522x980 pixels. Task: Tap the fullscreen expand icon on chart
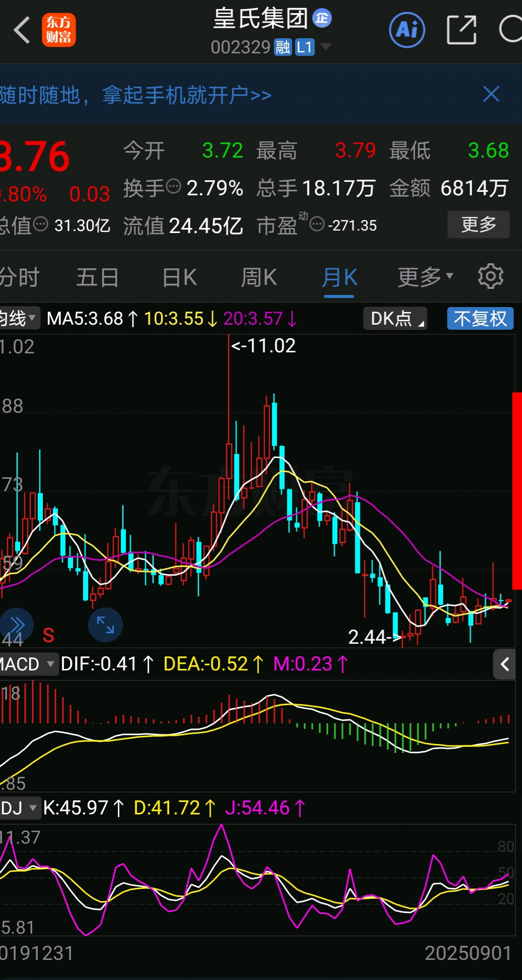105,625
